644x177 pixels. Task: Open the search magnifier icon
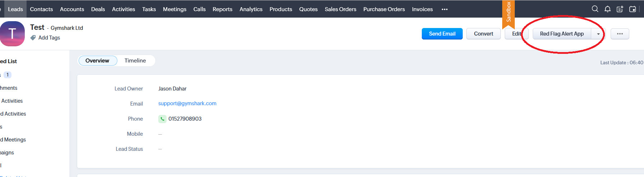(595, 9)
